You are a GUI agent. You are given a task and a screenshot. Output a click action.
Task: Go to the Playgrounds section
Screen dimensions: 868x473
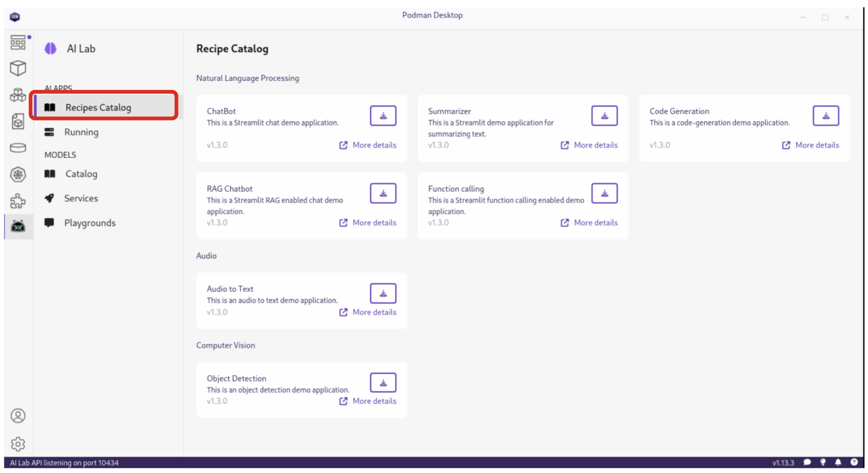point(90,223)
